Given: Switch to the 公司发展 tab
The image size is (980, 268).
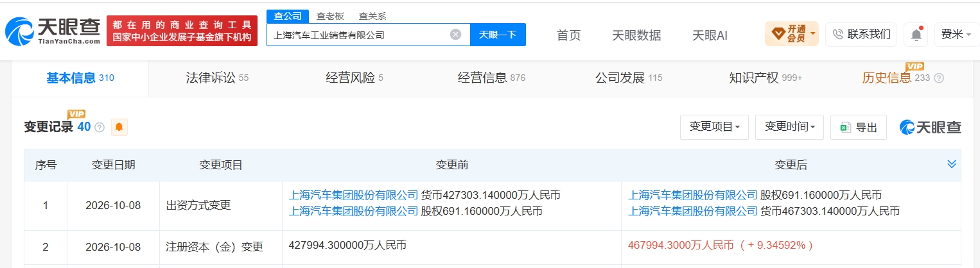Looking at the screenshot, I should (629, 78).
